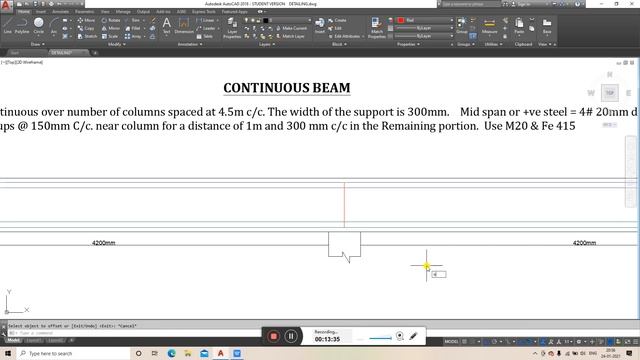640x360 pixels.
Task: Click the recorder pen annotation icon
Action: pyautogui.click(x=413, y=336)
